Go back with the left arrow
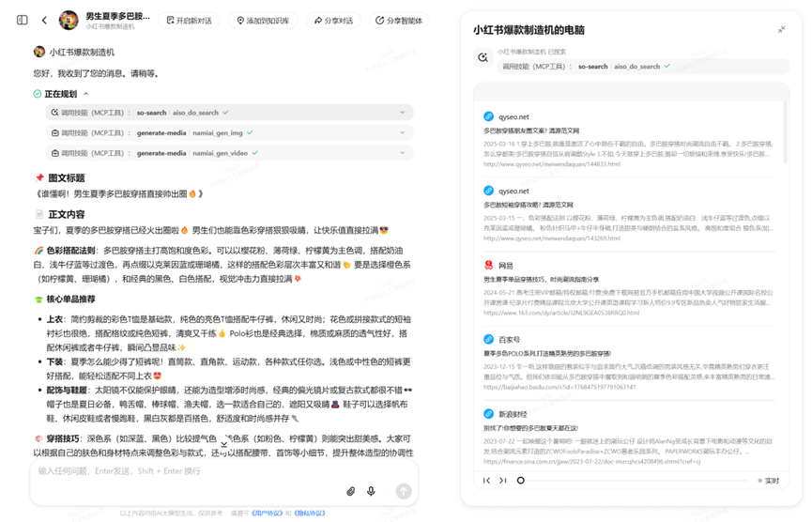This screenshot has height=522, width=812. (44, 21)
